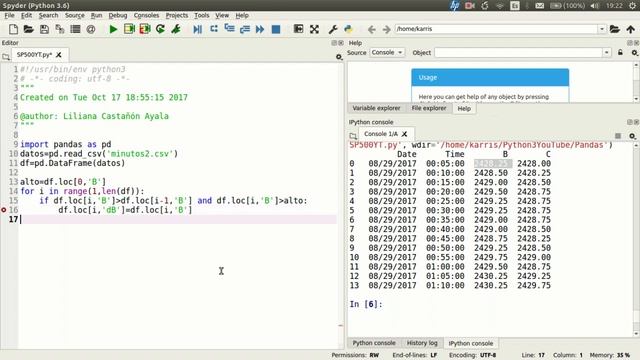Open the File menu
Viewport: 640px width, 360px height.
[x=9, y=15]
